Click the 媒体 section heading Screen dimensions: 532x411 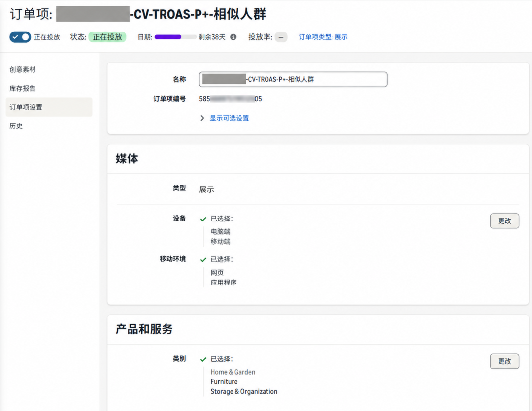pos(127,158)
